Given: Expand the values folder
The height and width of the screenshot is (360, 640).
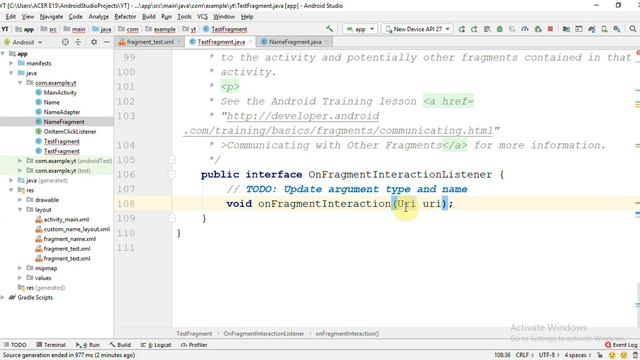Looking at the screenshot, I should (x=20, y=278).
